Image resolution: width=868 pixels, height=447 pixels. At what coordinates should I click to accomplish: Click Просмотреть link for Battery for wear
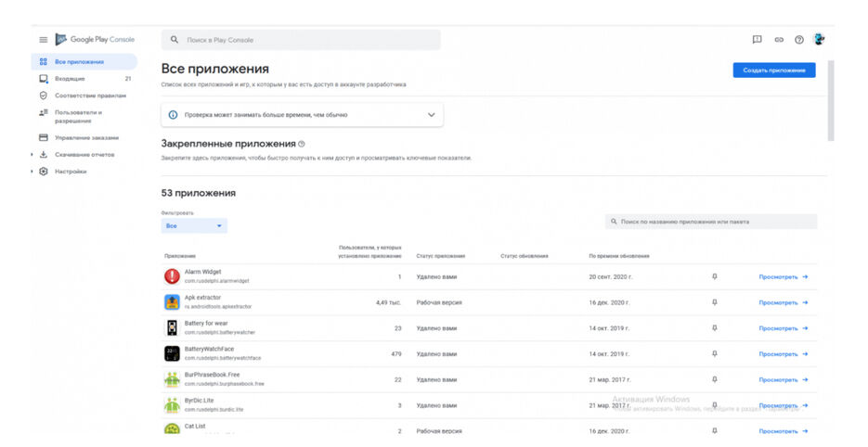[x=783, y=328]
